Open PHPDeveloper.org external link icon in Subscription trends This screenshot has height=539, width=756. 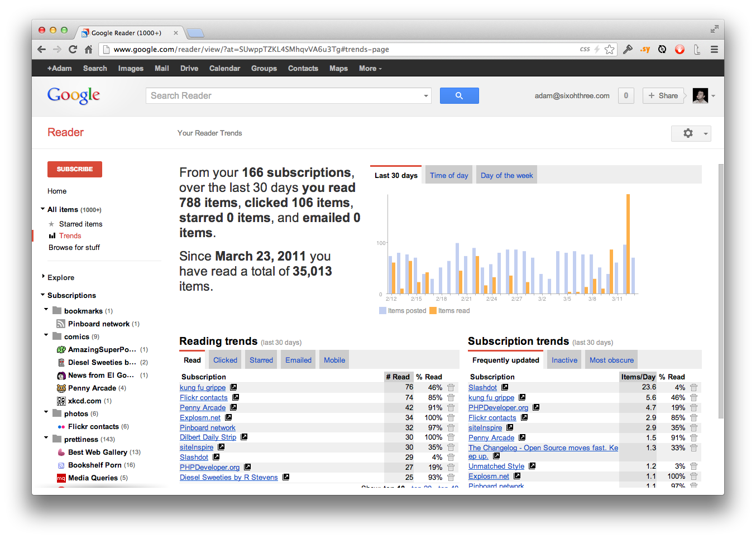(x=536, y=407)
